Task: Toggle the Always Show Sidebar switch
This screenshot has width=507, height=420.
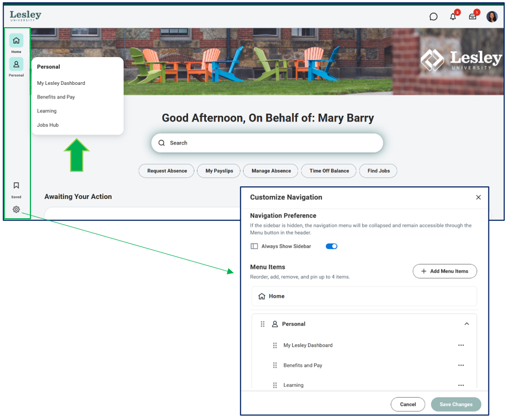Action: click(x=331, y=246)
